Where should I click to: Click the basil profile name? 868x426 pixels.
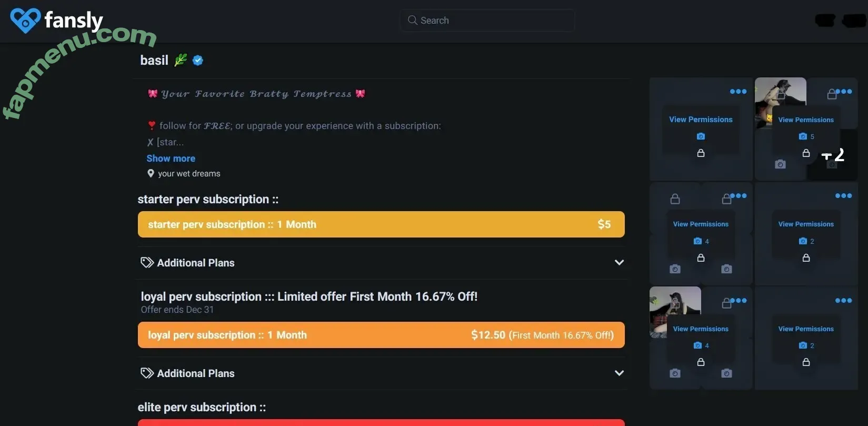point(154,61)
